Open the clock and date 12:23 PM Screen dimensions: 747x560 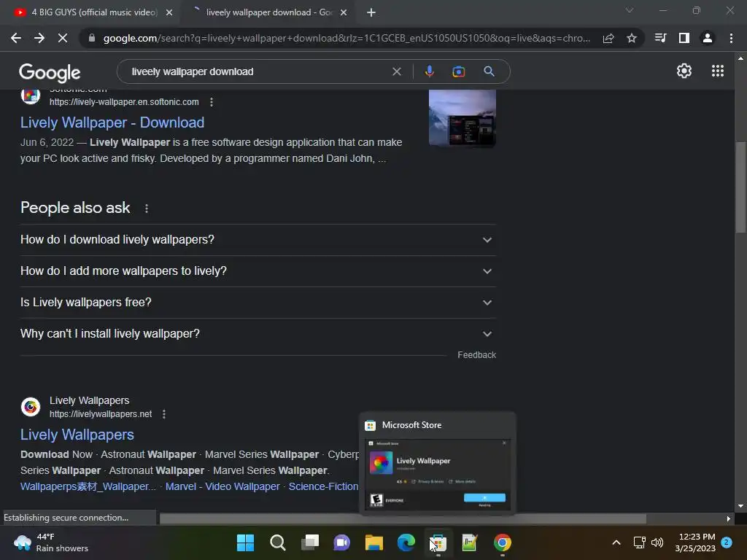point(695,542)
